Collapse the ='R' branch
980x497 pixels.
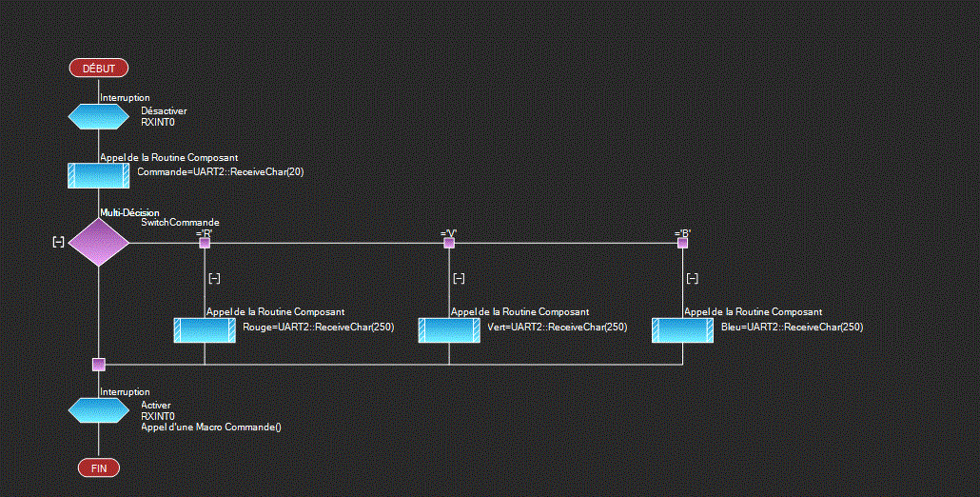[x=215, y=278]
